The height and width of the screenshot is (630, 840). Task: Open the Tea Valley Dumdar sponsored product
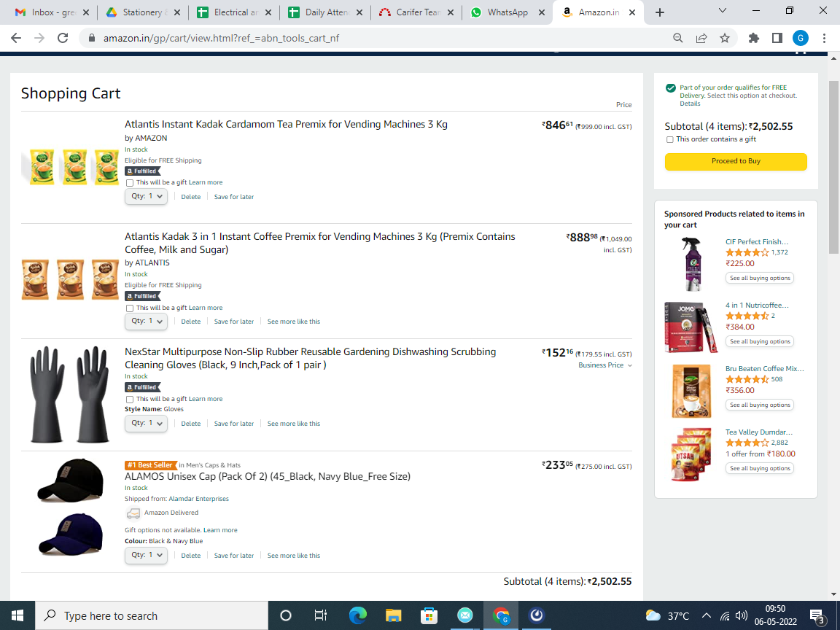coord(758,432)
